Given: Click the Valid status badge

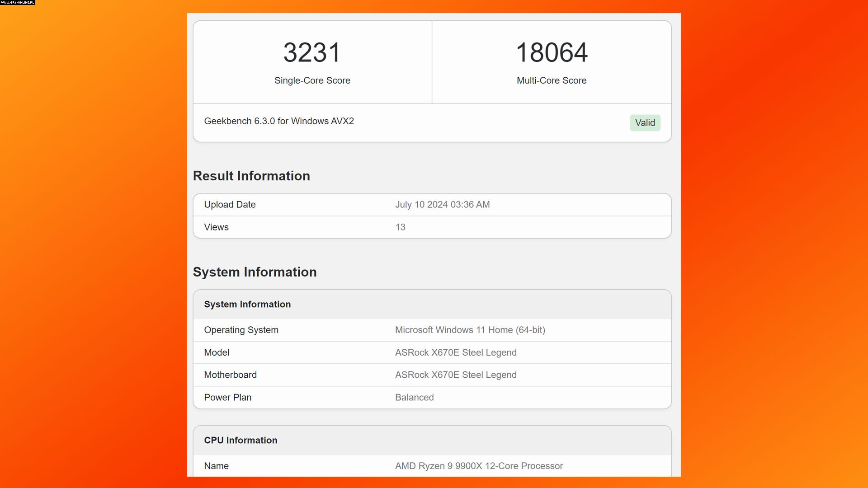Looking at the screenshot, I should 645,123.
